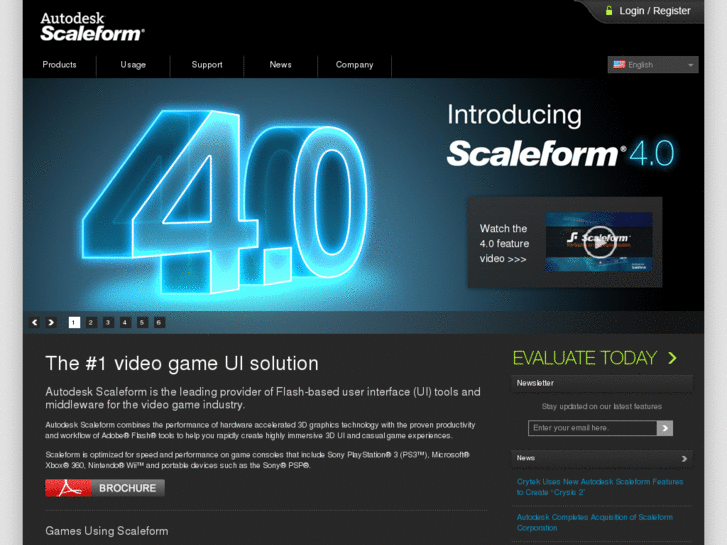Viewport: 727px width, 545px height.
Task: Open the Company navigation menu
Action: [354, 65]
